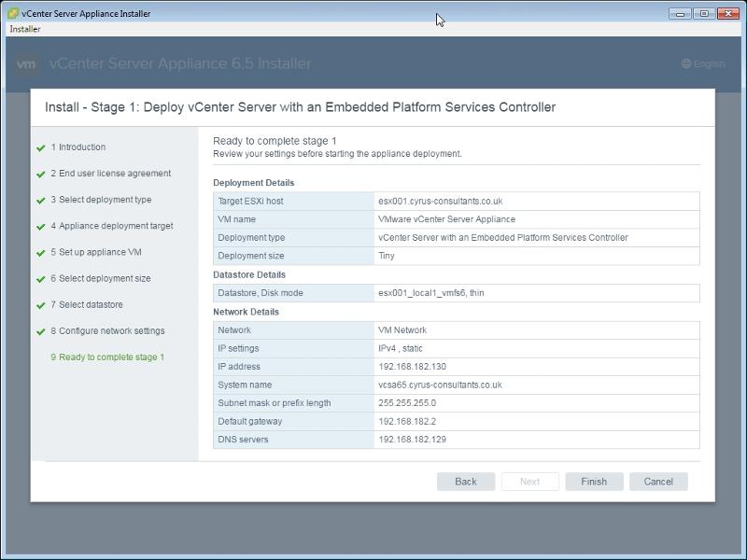
Task: Click the Datastore, Disk mode label
Action: (261, 293)
